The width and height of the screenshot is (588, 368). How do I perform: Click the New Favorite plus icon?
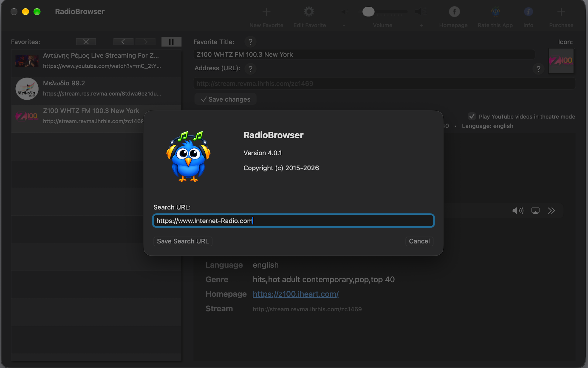[x=266, y=12]
